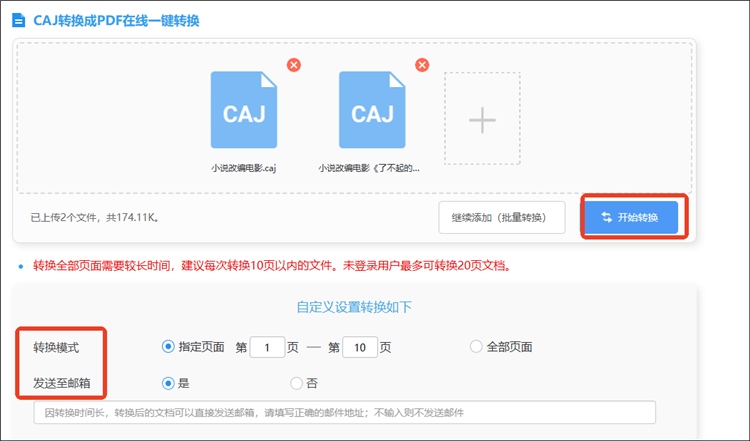Remove the 小说改编电影.caj file via its red X
This screenshot has height=441, width=750.
(x=294, y=65)
